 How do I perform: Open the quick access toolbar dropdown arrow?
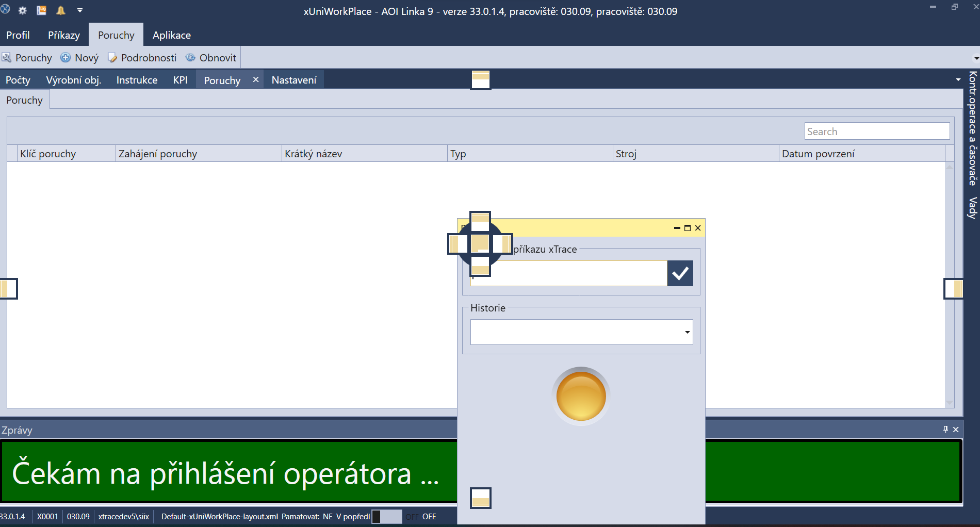(80, 10)
